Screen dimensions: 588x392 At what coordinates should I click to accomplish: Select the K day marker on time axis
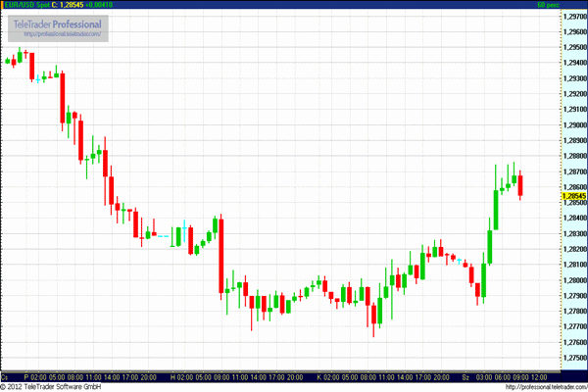pos(318,376)
